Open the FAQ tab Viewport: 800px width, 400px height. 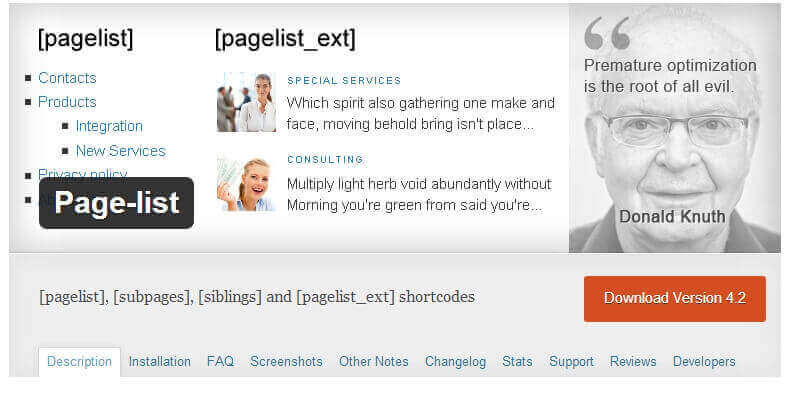(x=220, y=361)
